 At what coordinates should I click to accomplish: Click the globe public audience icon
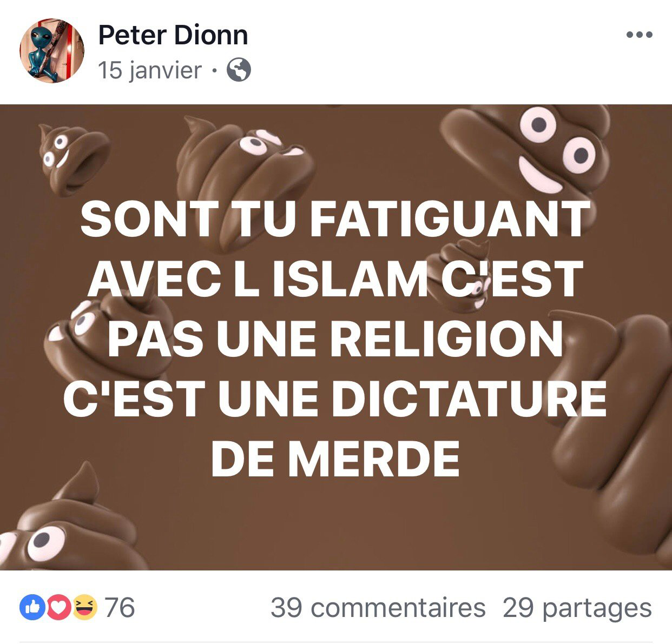(x=239, y=70)
